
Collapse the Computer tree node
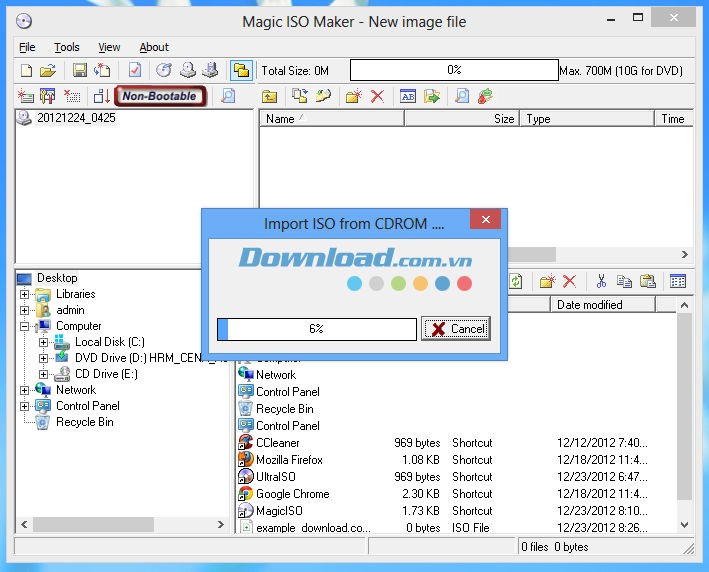[x=25, y=326]
